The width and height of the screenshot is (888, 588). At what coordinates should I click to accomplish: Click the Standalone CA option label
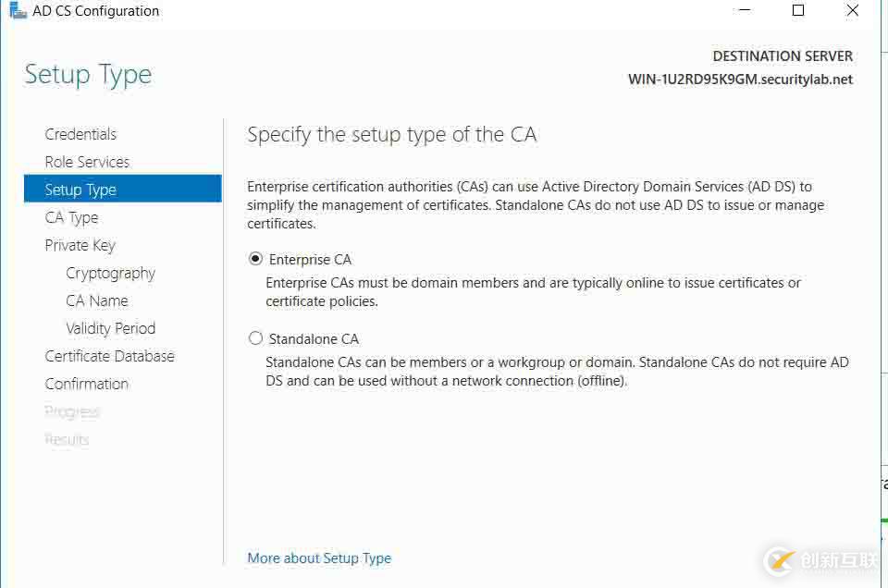tap(314, 339)
